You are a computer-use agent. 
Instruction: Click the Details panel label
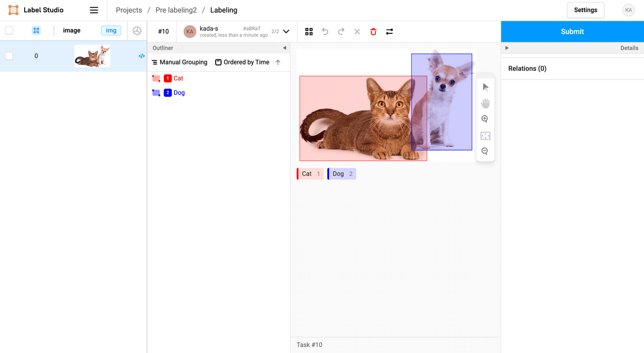pos(630,48)
